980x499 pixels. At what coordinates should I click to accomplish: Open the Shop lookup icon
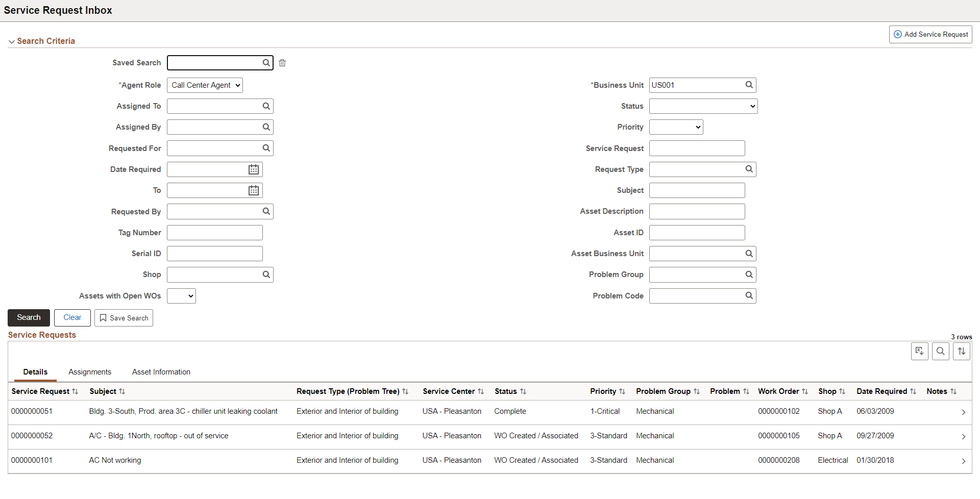(x=266, y=275)
